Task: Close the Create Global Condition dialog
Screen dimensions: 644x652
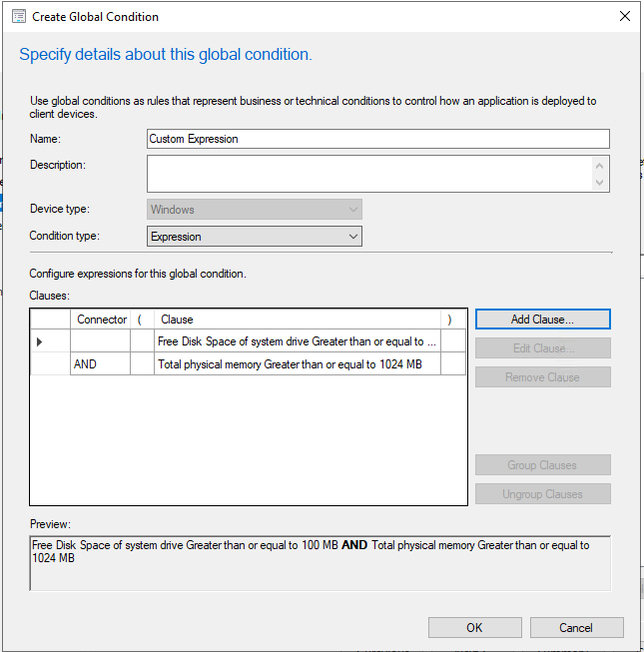Action: point(624,17)
